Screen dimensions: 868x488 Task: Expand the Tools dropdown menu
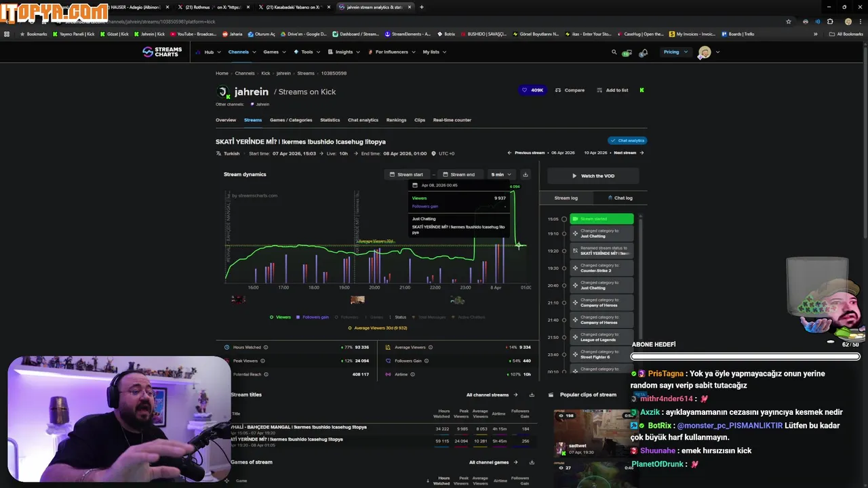click(307, 52)
